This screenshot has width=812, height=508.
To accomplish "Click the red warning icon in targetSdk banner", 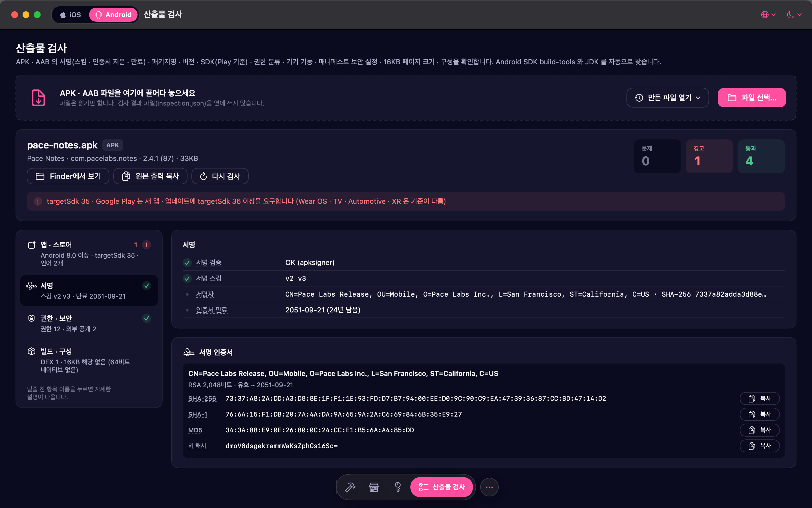I will [38, 201].
